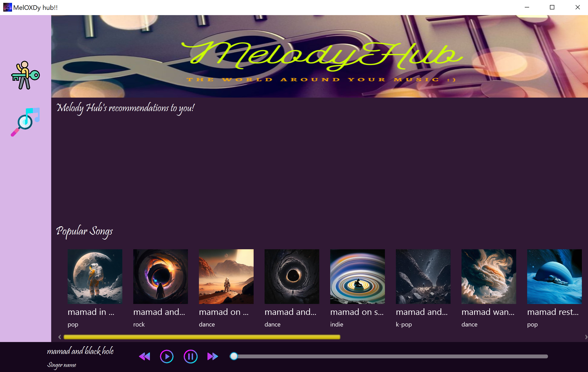This screenshot has width=588, height=372.
Task: Click the song progress slider handle
Action: [234, 356]
